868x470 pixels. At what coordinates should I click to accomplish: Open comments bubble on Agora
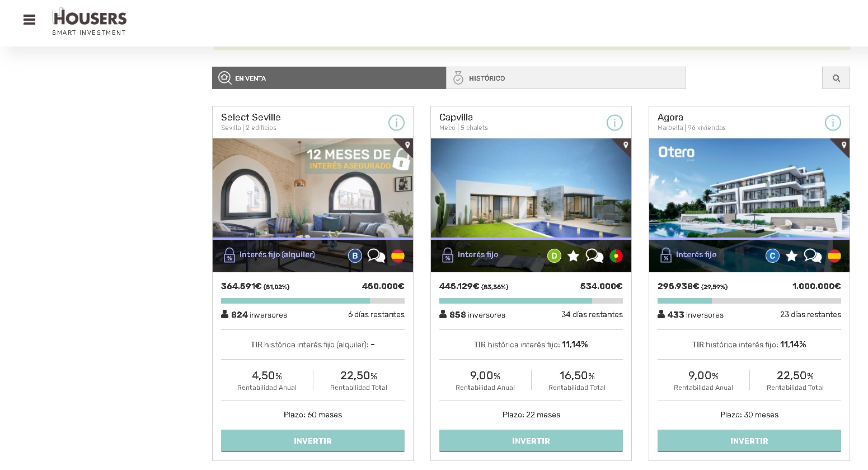[x=813, y=256]
